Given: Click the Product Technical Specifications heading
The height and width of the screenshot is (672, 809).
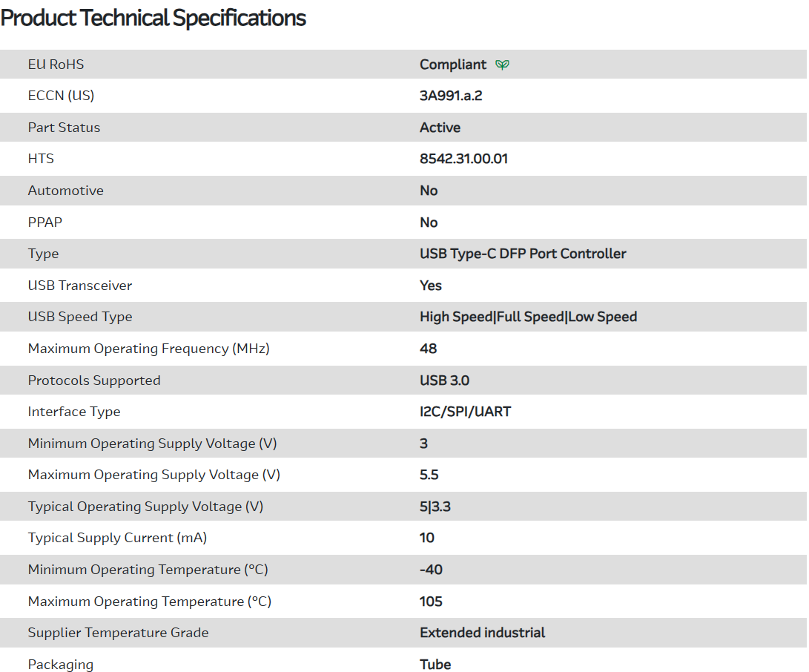Looking at the screenshot, I should click(x=153, y=18).
